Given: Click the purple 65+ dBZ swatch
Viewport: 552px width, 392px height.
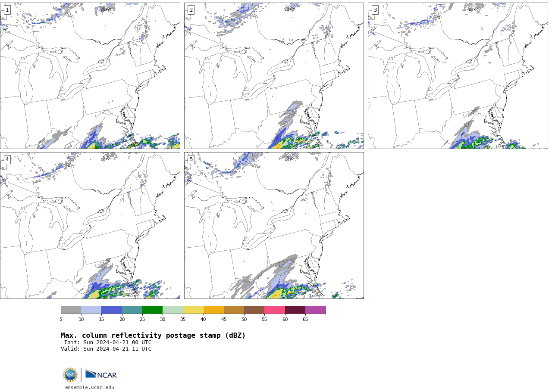Looking at the screenshot, I should tap(315, 310).
